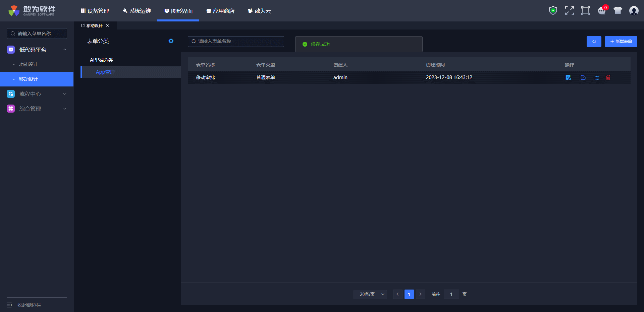Click the 保存成功 success message

[359, 44]
